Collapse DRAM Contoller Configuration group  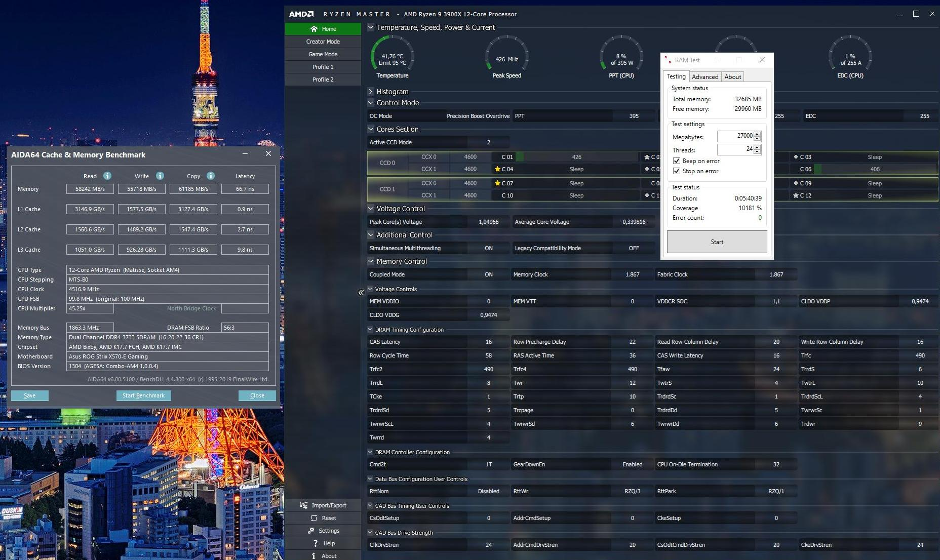tap(370, 452)
